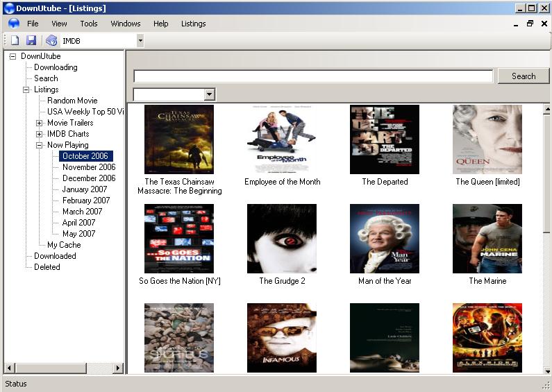Click the Search button
The image size is (552, 392).
coord(524,76)
